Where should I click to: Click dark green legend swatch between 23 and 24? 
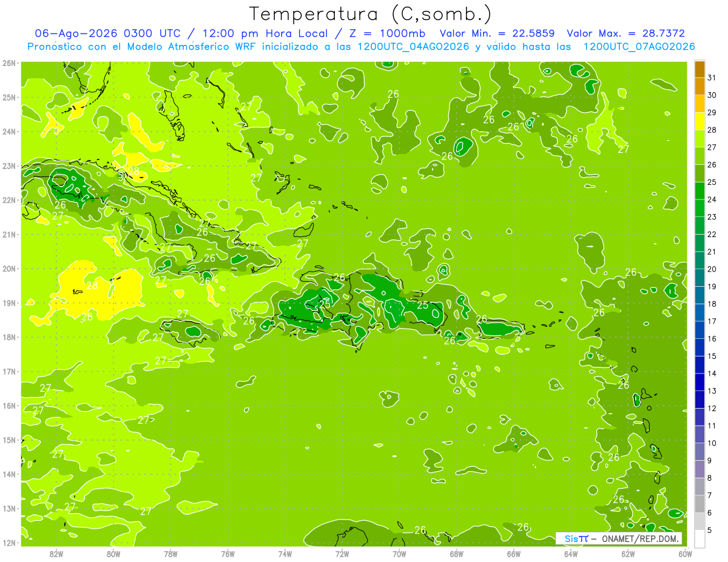click(699, 208)
